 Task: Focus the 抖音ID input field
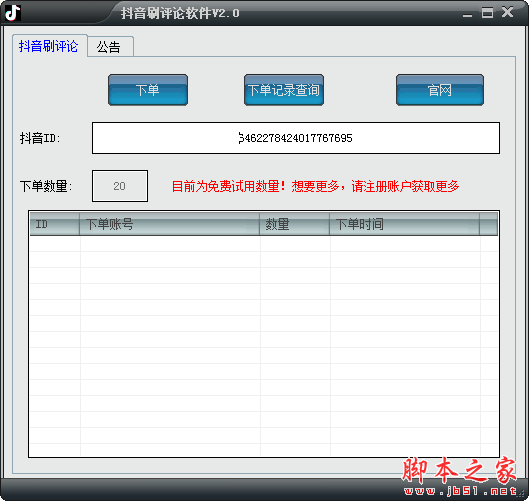(x=296, y=138)
